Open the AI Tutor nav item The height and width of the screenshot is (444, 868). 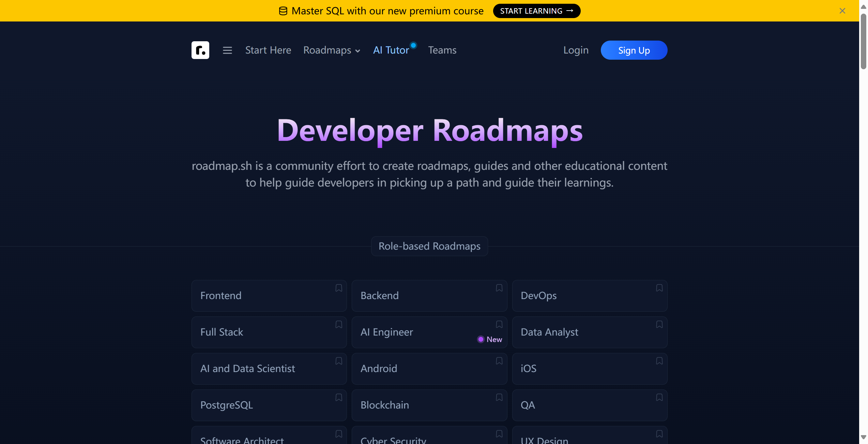(391, 50)
